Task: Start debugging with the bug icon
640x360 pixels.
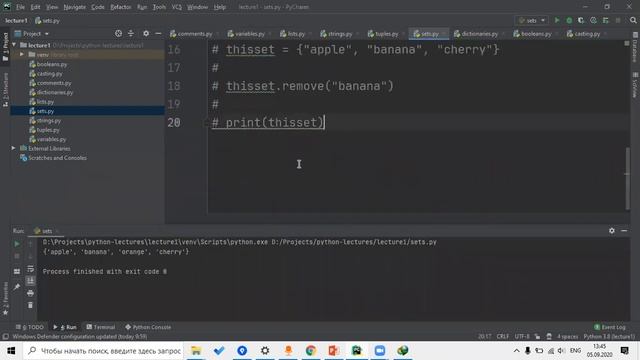Action: point(569,20)
